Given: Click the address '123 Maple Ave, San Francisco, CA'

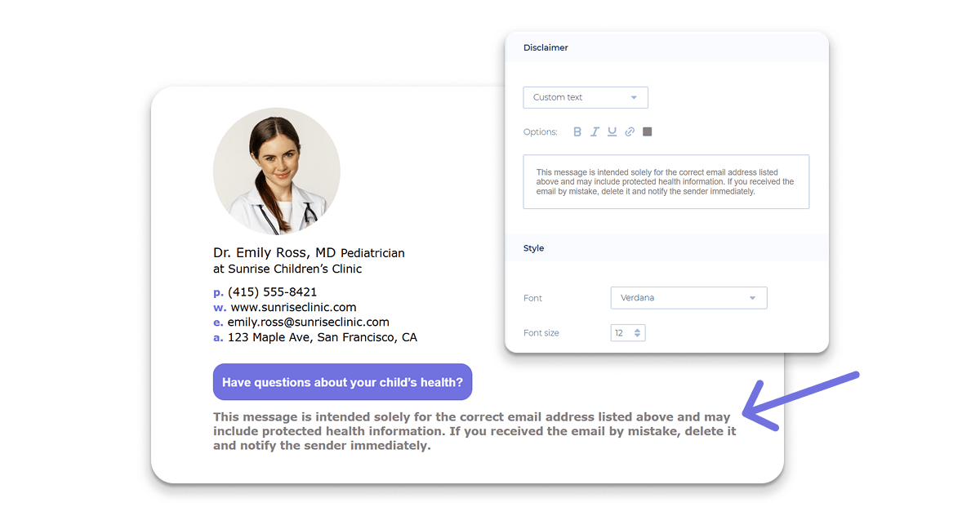Looking at the screenshot, I should coord(323,337).
